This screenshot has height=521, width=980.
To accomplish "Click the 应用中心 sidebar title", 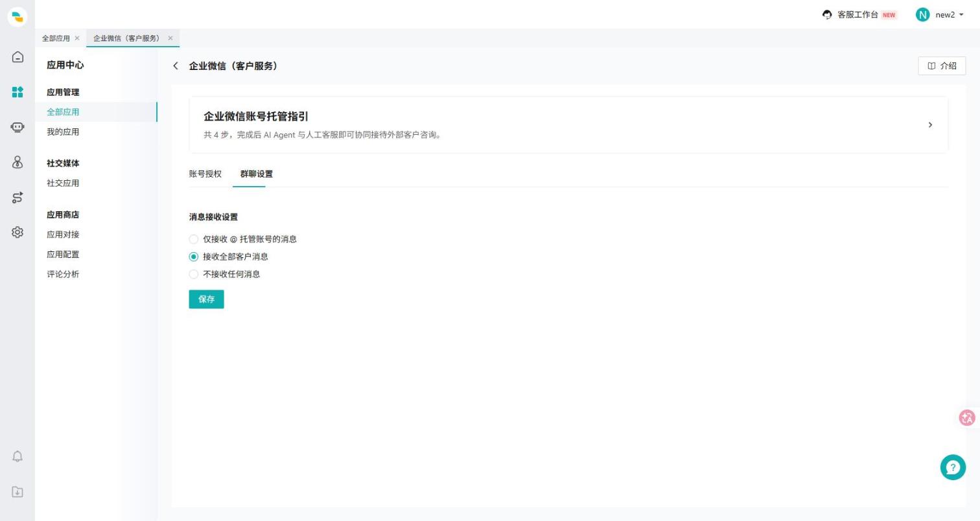I will [x=65, y=65].
